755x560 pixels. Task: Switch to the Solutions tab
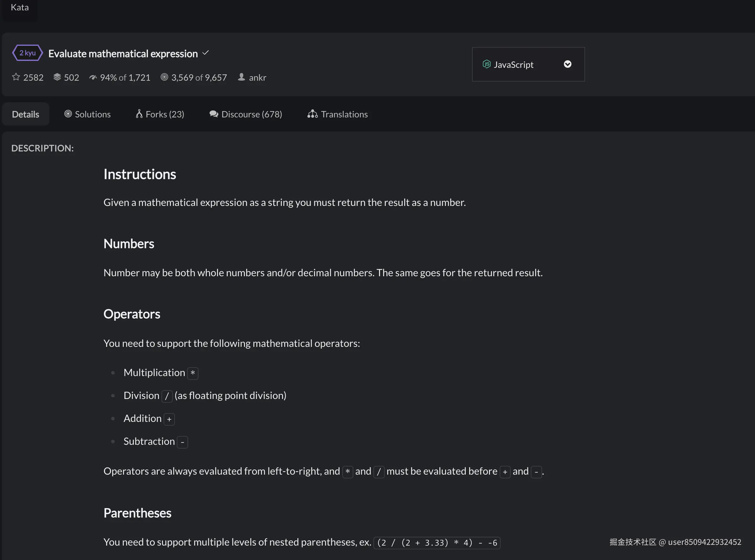coord(88,114)
